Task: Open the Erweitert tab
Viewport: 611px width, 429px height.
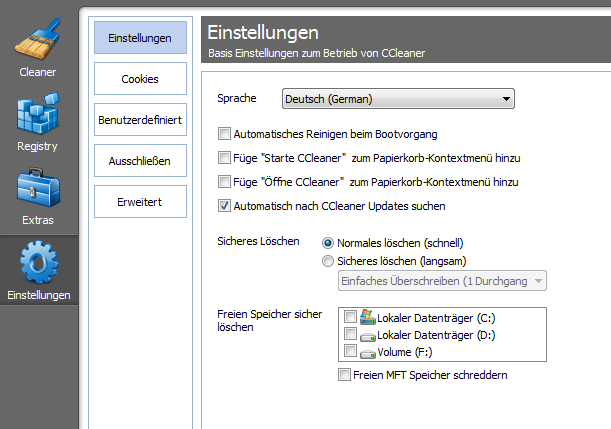Action: 140,202
